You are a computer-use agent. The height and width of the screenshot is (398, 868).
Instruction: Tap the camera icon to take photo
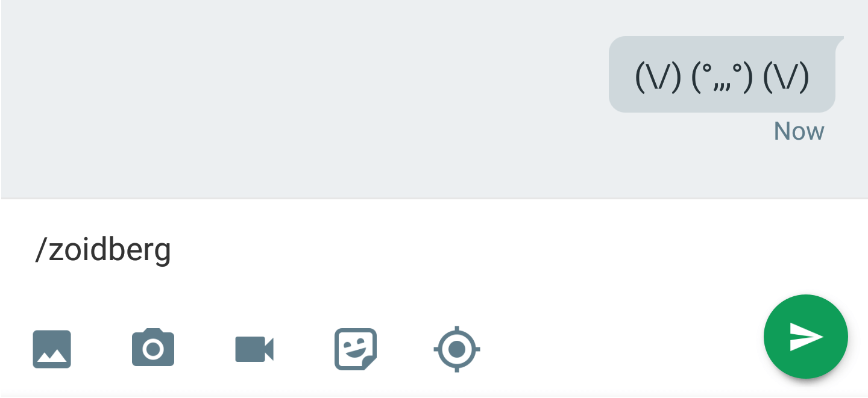pos(153,347)
